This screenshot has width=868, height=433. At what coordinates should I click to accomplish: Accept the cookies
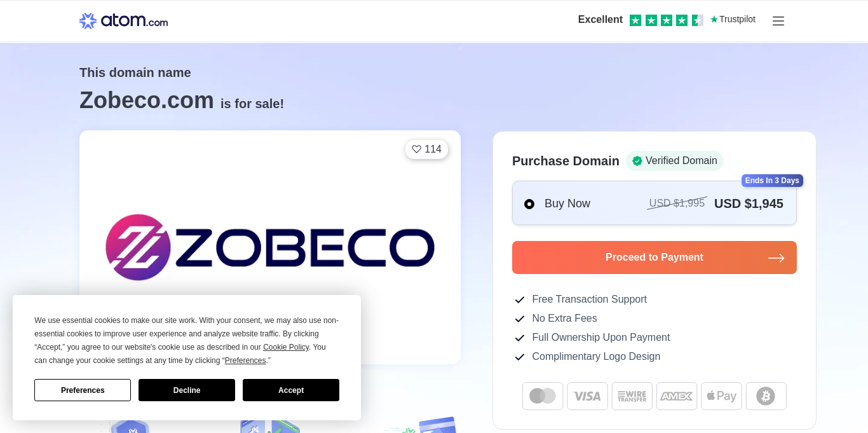click(x=291, y=390)
